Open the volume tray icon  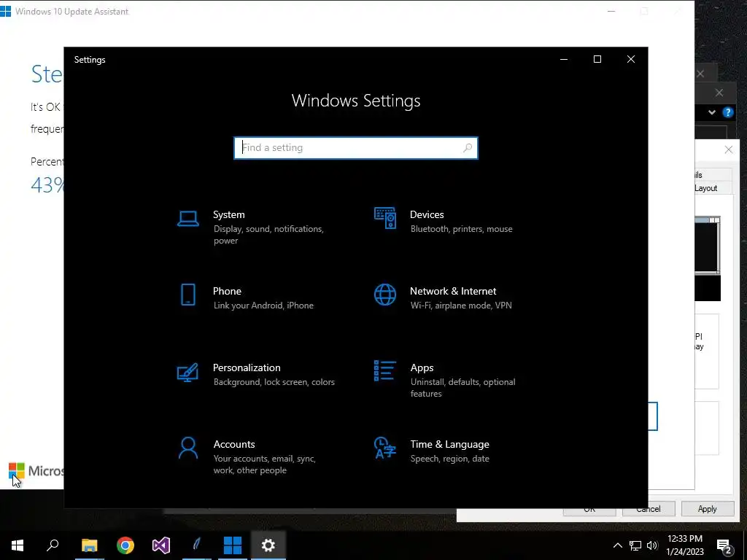652,545
